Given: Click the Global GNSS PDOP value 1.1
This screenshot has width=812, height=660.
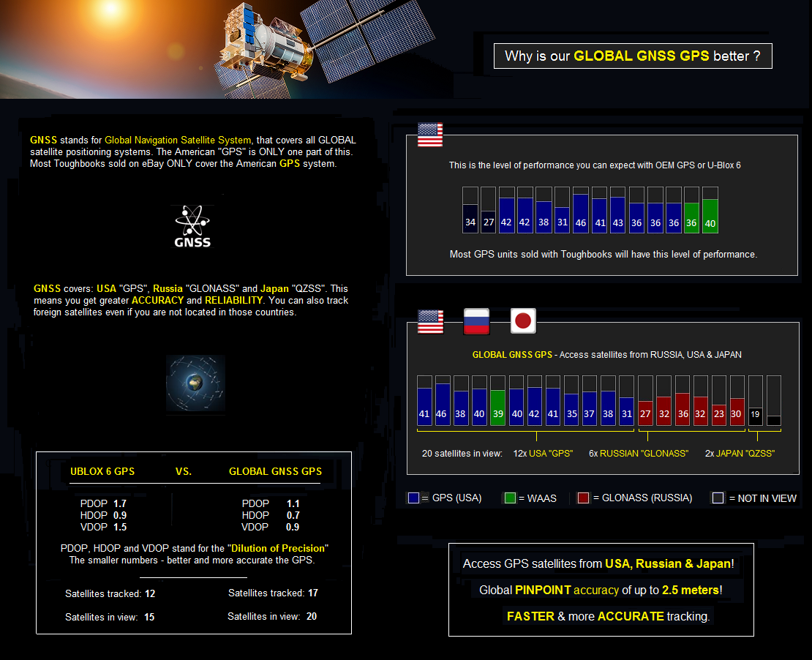Looking at the screenshot, I should (293, 503).
